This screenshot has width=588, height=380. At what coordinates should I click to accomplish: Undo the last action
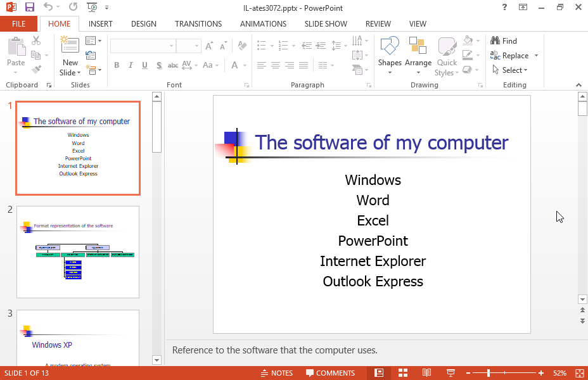click(48, 7)
